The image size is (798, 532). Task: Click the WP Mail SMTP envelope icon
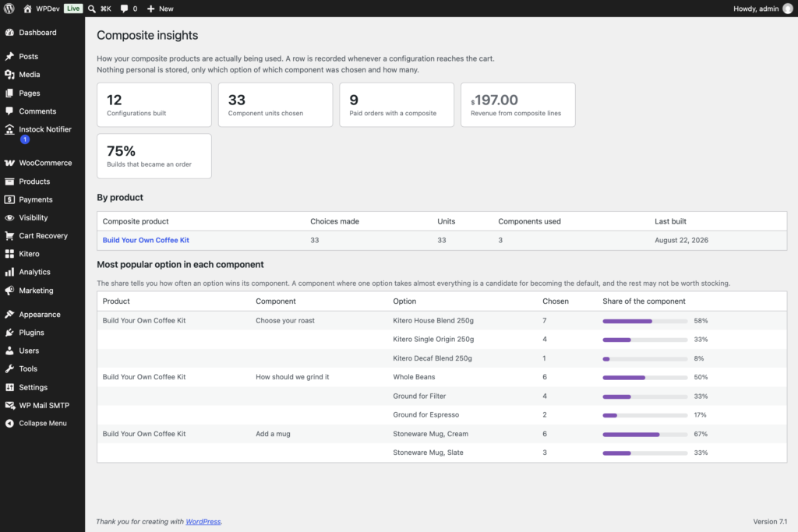click(9, 405)
